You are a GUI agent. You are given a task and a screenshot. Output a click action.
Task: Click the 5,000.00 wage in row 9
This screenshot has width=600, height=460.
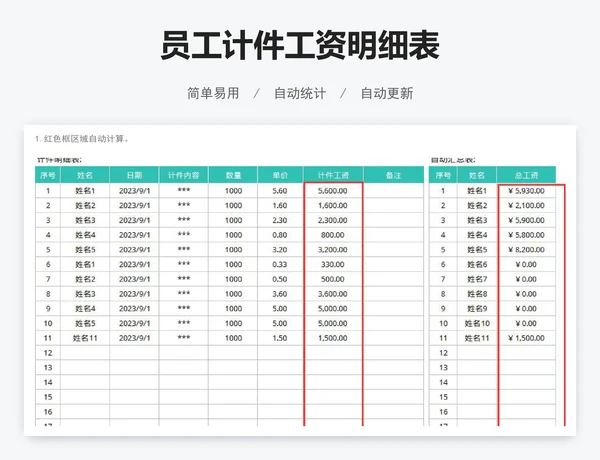coord(333,308)
